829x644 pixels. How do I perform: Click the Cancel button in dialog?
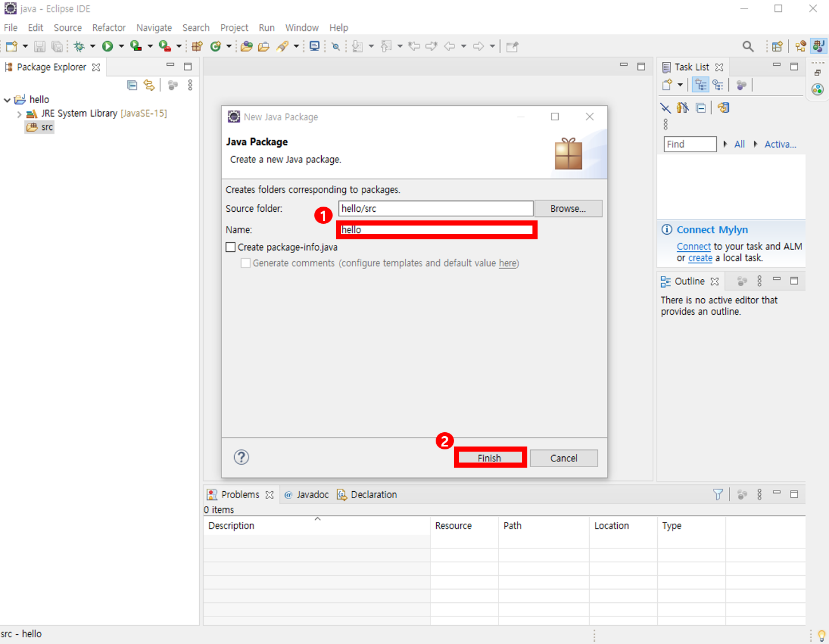[x=564, y=458]
